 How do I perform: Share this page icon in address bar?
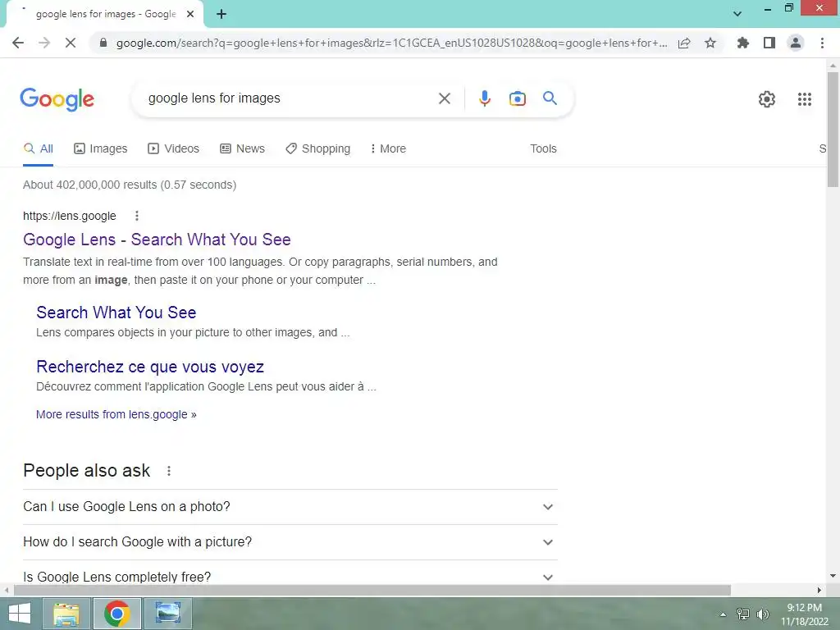[684, 43]
